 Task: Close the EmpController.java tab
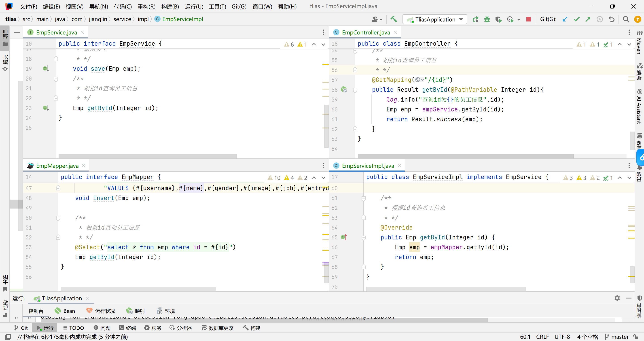pos(395,32)
